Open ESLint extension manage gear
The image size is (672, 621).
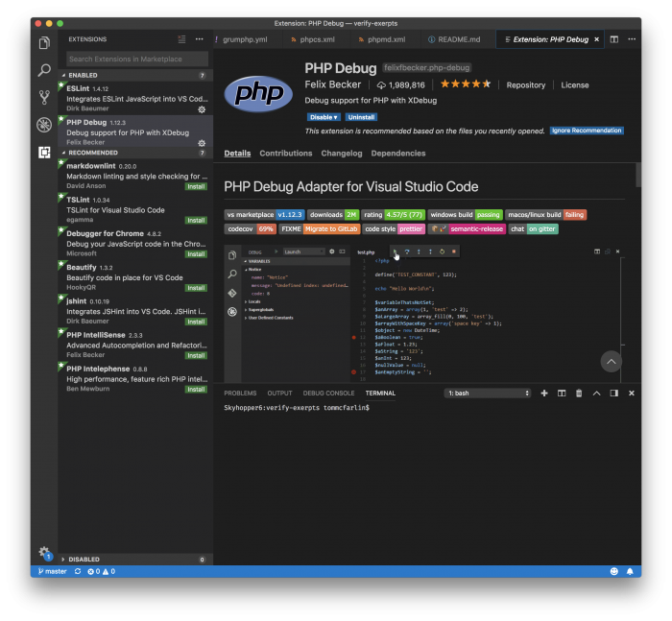pos(202,109)
